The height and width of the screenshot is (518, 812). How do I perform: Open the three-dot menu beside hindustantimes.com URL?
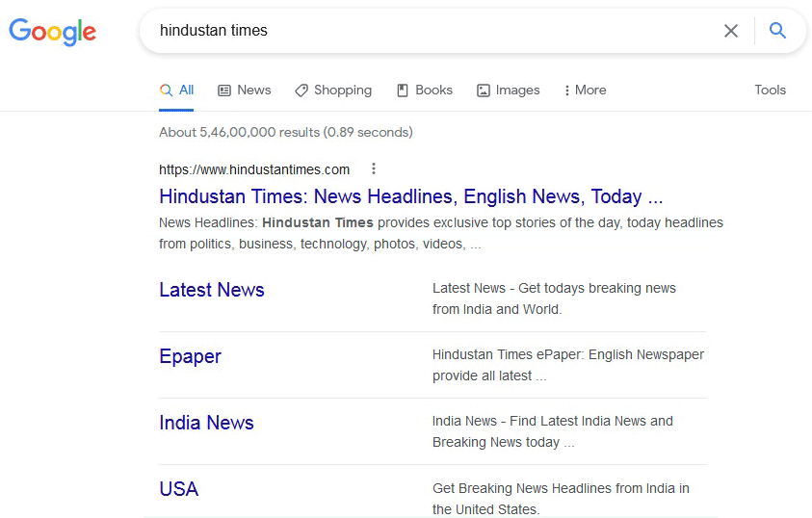374,169
